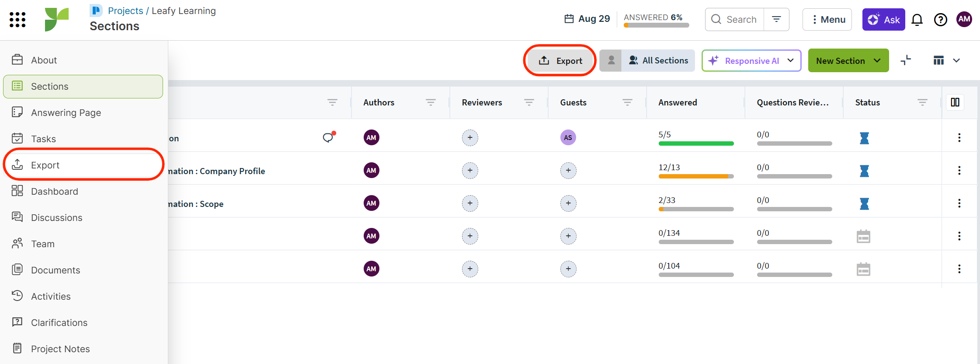The image size is (980, 364).
Task: Expand the New Section dropdown
Action: tap(877, 60)
